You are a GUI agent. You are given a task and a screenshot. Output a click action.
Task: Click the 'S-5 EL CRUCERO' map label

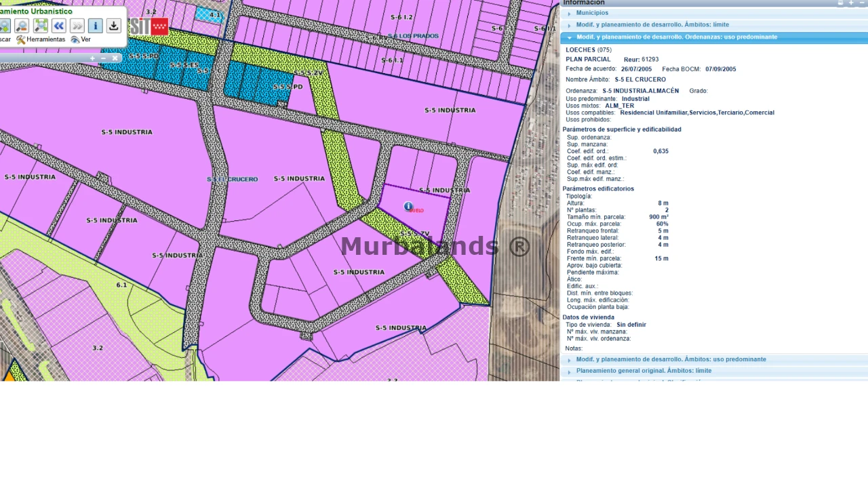233,180
